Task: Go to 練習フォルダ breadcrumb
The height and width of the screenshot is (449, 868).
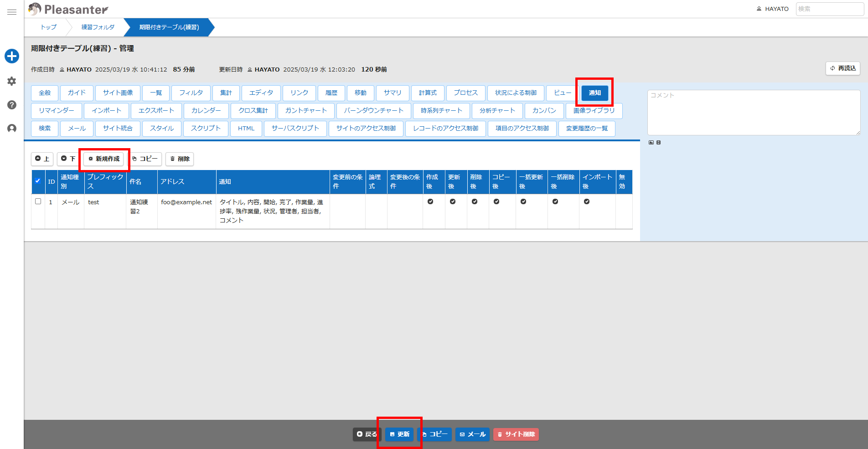Action: 98,27
